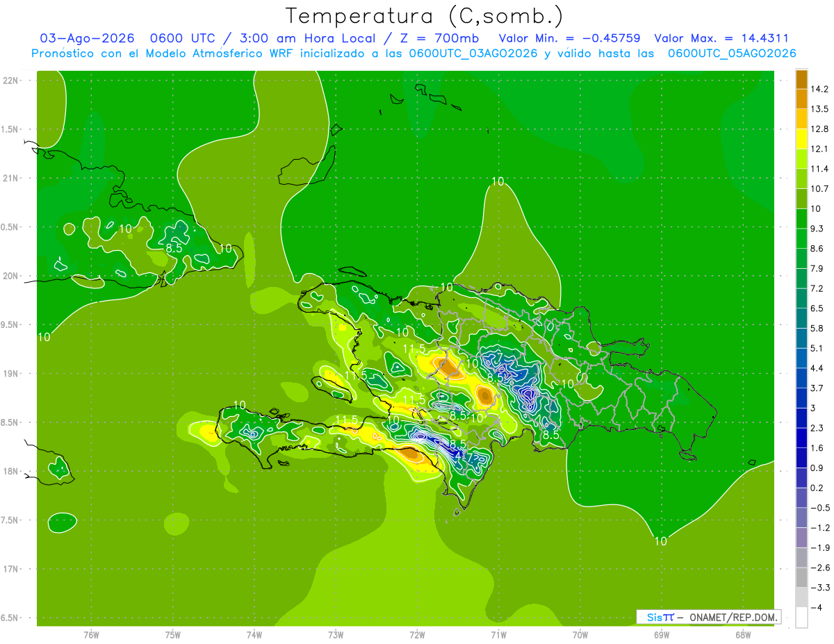
Task: Click the initialization stamp "0600UTC_03AGO2026"
Action: pos(473,53)
